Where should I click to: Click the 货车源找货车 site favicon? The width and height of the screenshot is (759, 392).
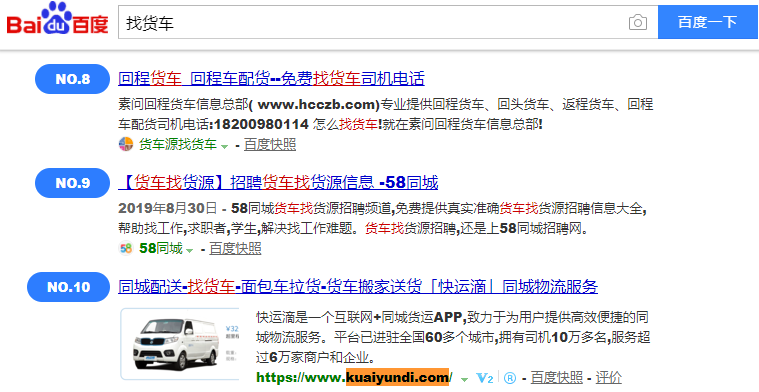pyautogui.click(x=126, y=144)
